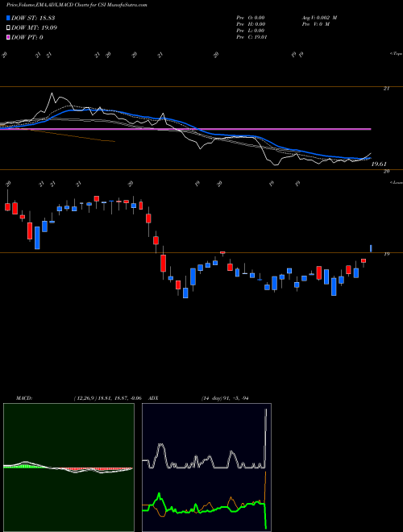This screenshot has height=532, width=403.
Task: Click the MACD: panel title
Action: coord(23,398)
